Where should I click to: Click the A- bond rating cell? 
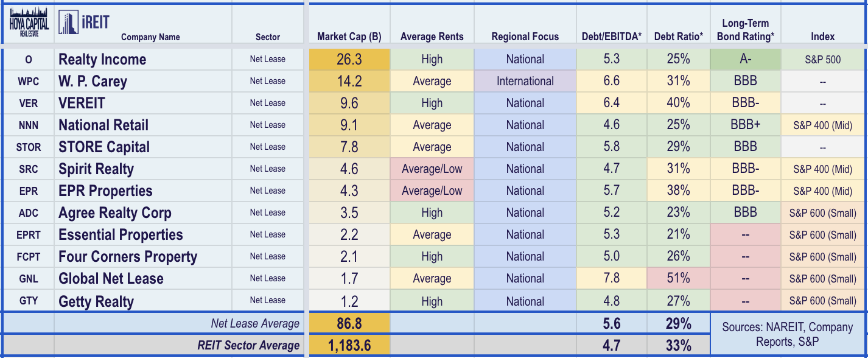pyautogui.click(x=746, y=60)
